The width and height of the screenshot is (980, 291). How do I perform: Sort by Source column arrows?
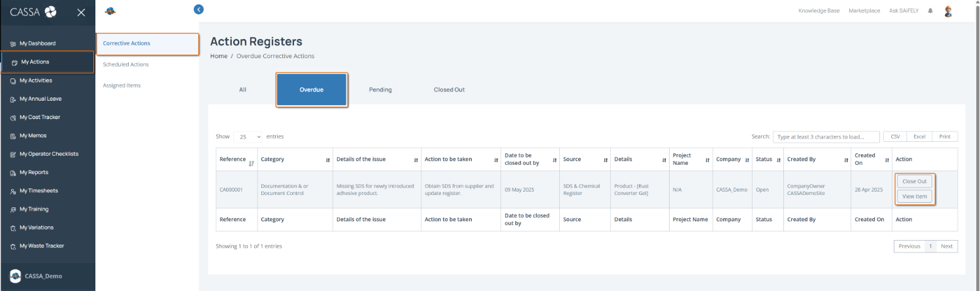pyautogui.click(x=606, y=160)
